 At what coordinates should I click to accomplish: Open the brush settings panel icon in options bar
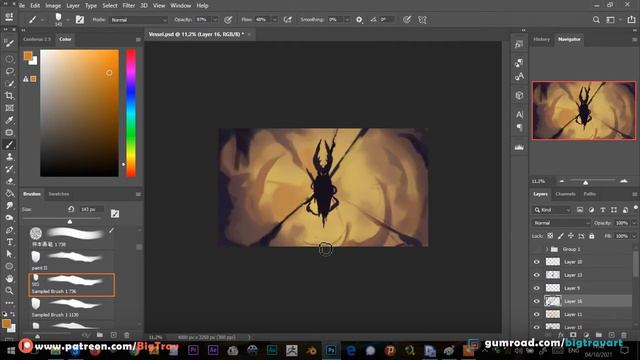[x=80, y=20]
